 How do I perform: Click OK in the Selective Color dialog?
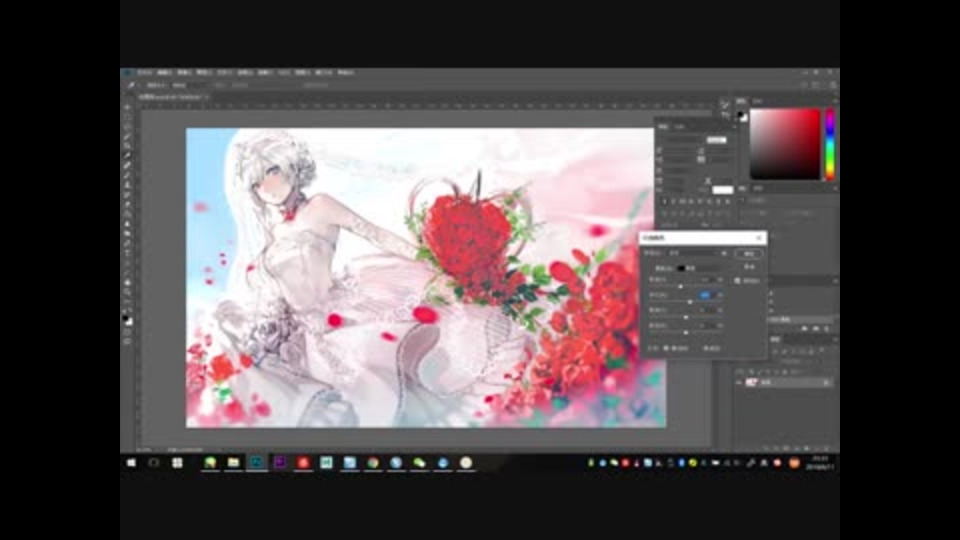pos(749,253)
